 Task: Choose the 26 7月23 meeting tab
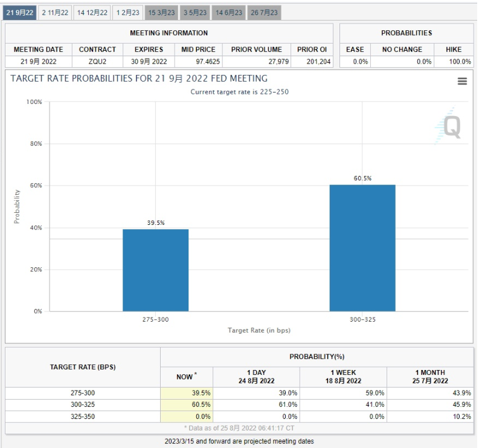pos(265,13)
